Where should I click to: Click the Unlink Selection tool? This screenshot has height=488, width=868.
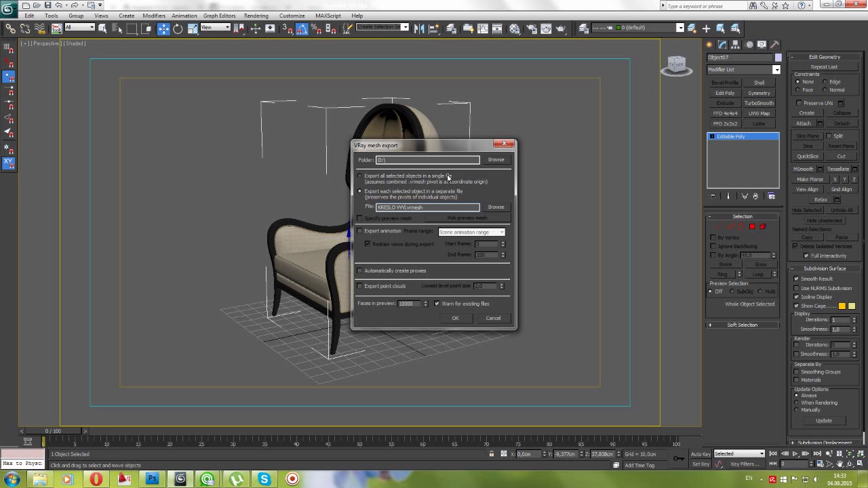click(25, 28)
